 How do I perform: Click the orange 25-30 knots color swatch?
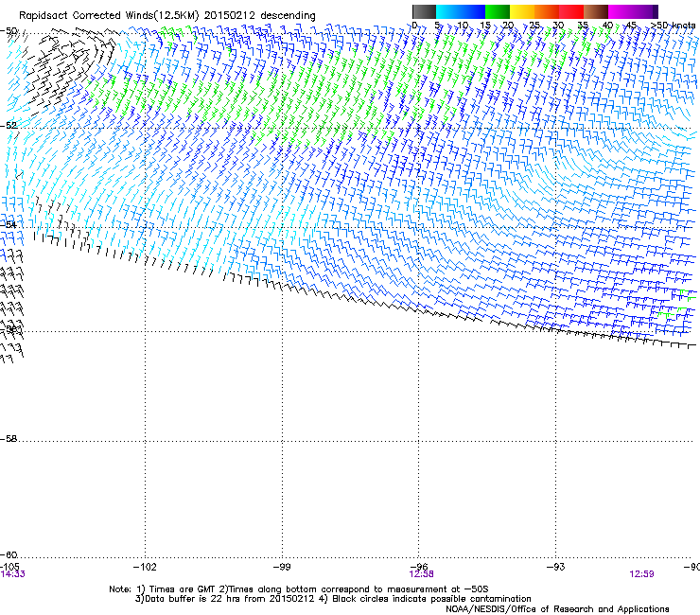pos(547,11)
